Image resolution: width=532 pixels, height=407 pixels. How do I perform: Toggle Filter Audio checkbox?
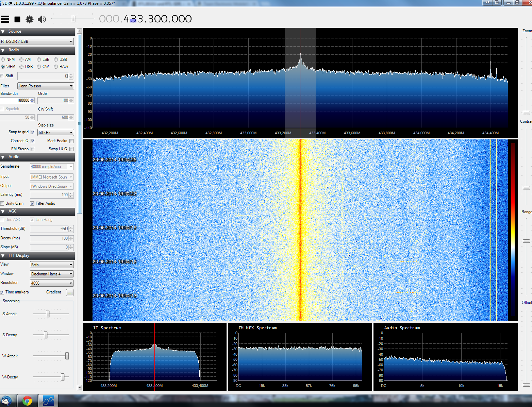tap(32, 203)
